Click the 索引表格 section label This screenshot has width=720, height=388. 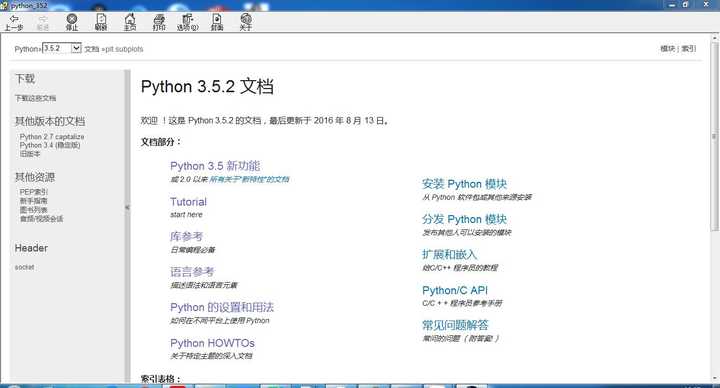161,379
